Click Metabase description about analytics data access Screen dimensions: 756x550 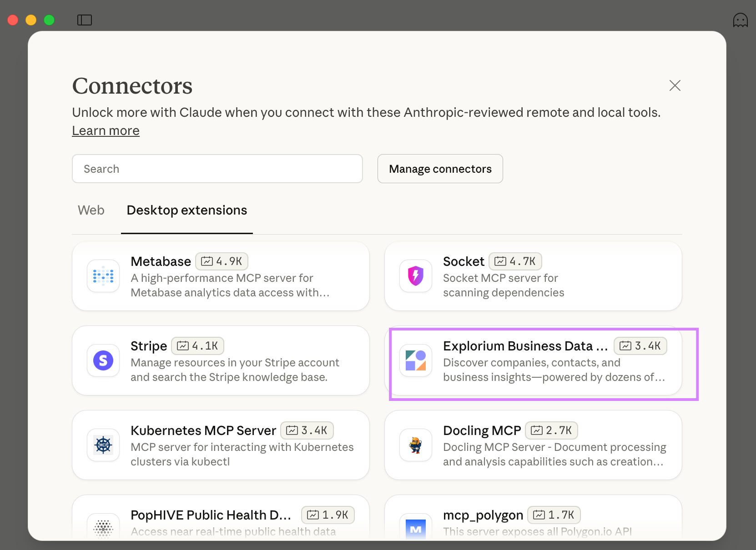coord(230,285)
